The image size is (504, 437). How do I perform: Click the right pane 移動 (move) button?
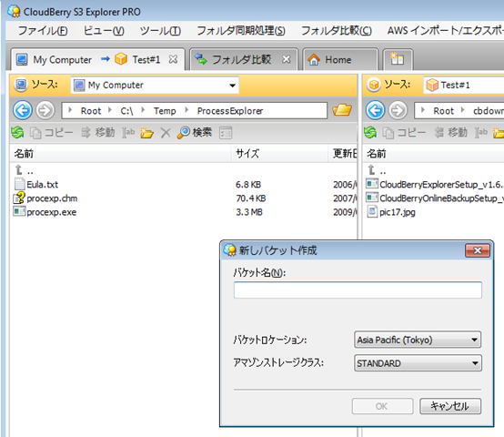pos(450,133)
